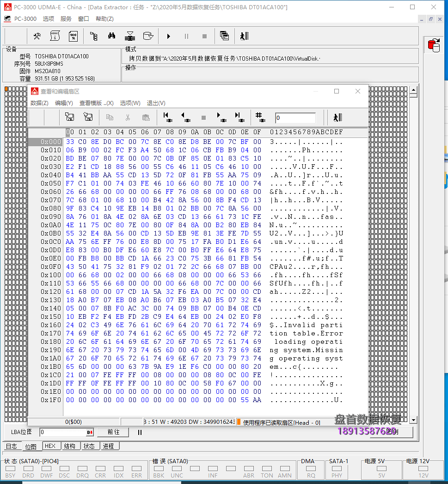
Task: Go to previous sector arrow icon
Action: (x=185, y=117)
